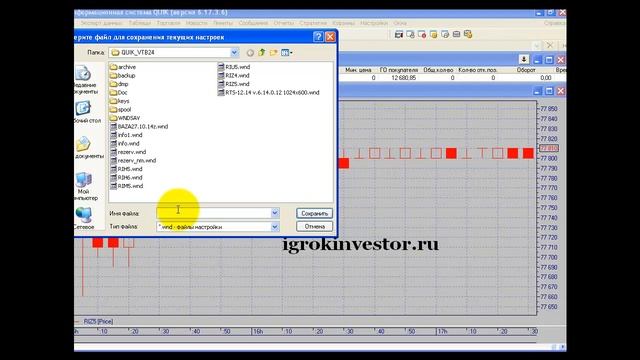This screenshot has height=360, width=640.
Task: Open Recent Documents in the places bar
Action: [x=83, y=80]
